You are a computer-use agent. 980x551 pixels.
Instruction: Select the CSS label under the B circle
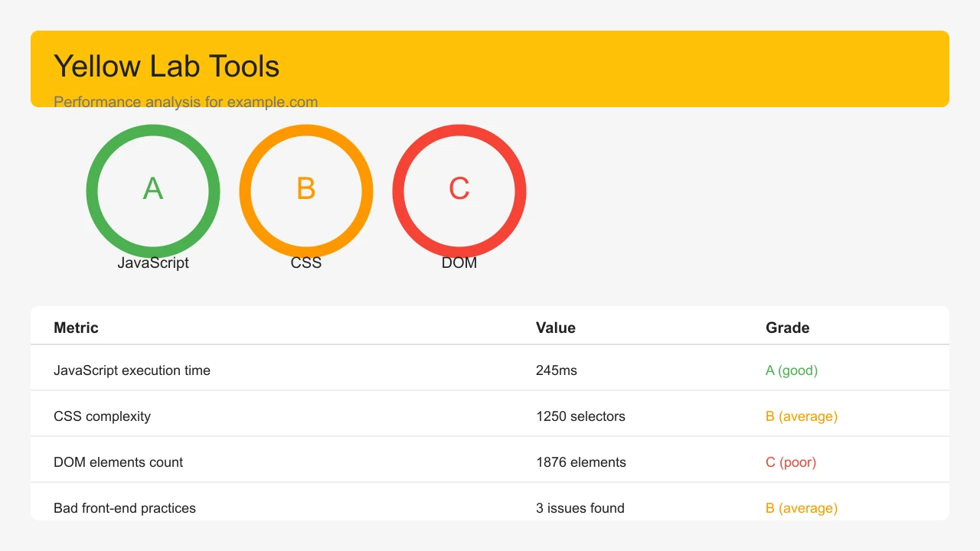click(x=306, y=262)
